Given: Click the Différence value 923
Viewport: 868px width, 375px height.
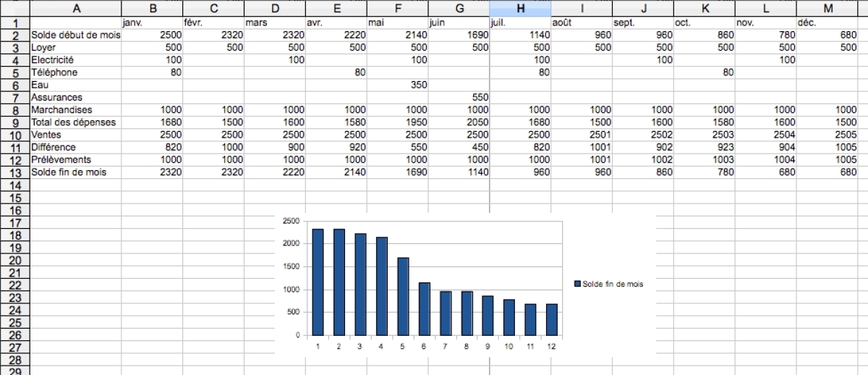Looking at the screenshot, I should 704,147.
